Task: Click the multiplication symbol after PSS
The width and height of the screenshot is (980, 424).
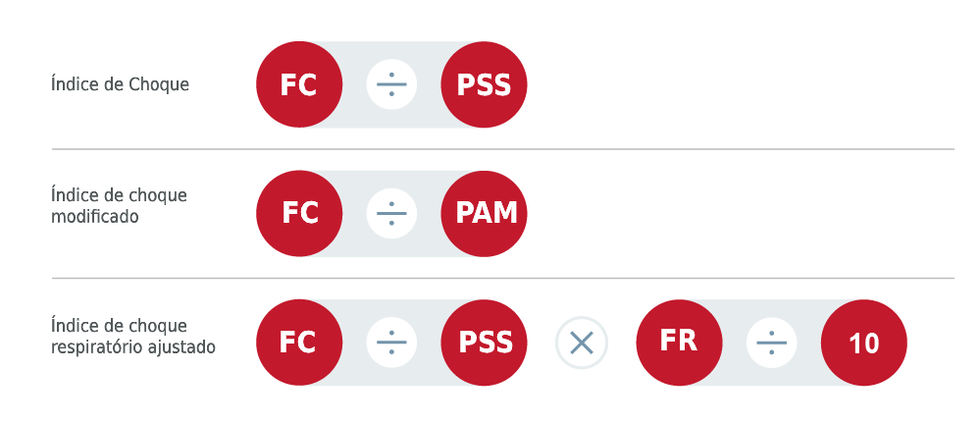Action: click(x=582, y=343)
